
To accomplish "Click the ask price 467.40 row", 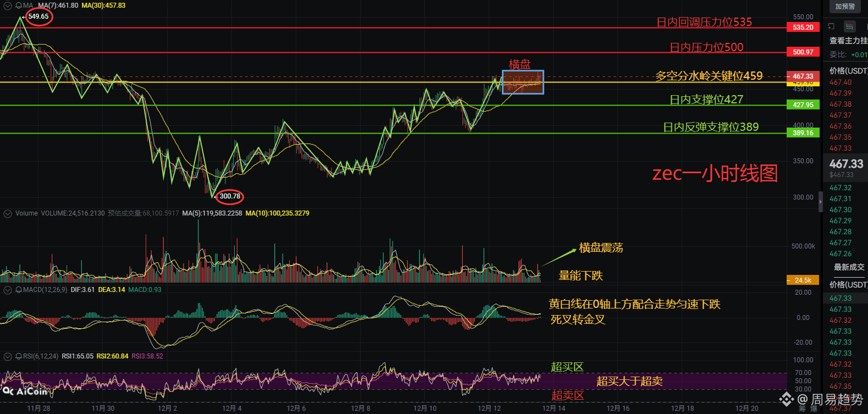I will point(841,82).
